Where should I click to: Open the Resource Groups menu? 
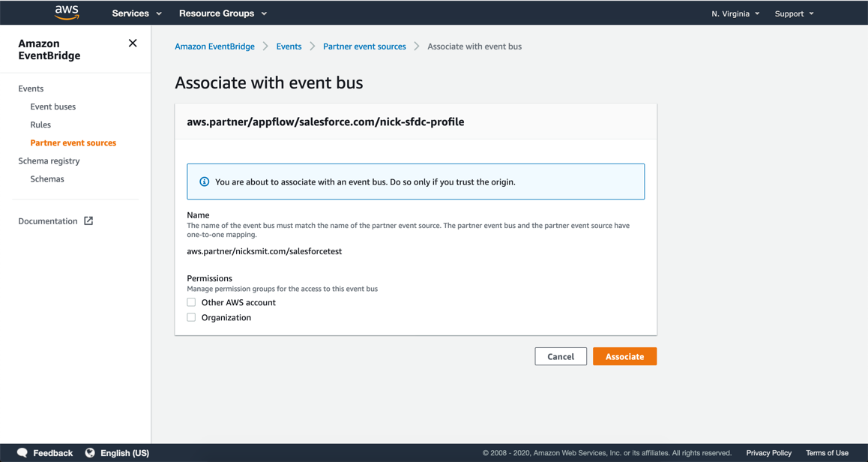(223, 13)
